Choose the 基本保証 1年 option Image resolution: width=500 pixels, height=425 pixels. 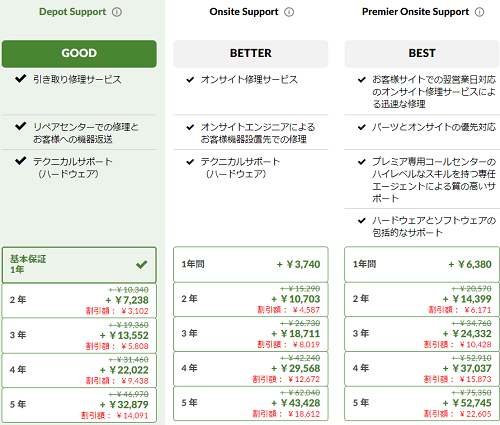point(79,265)
